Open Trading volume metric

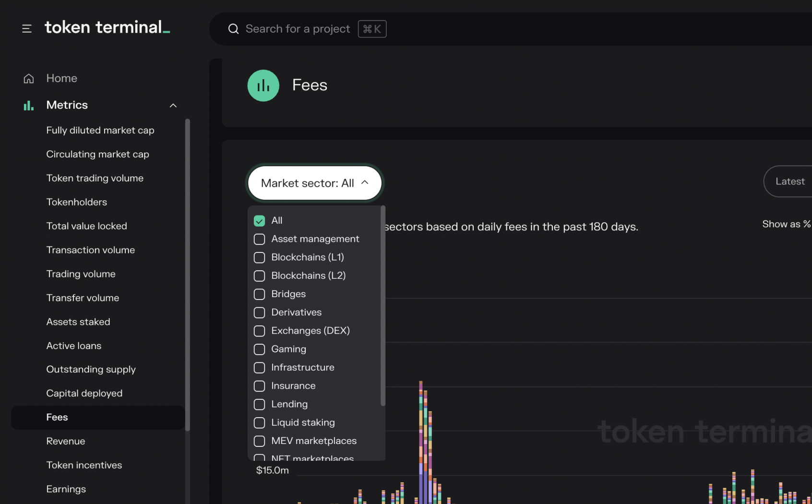pos(81,274)
